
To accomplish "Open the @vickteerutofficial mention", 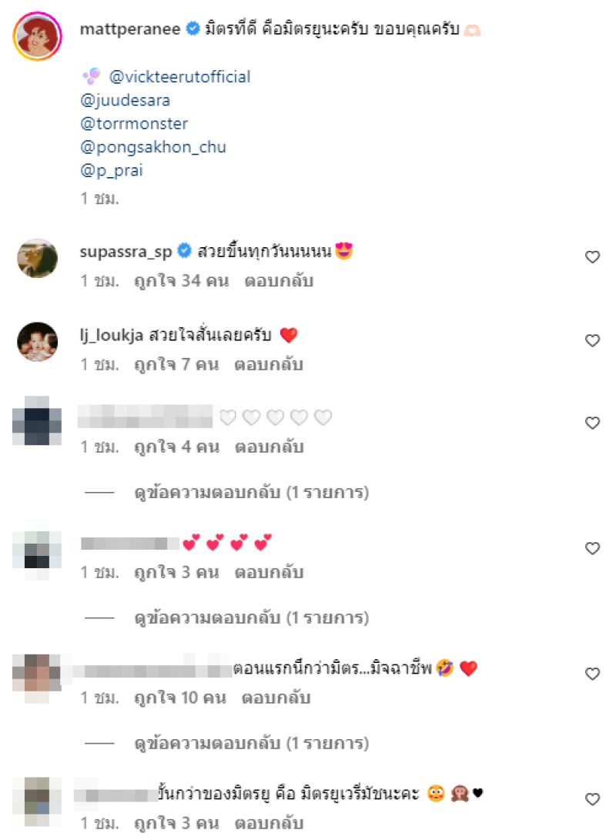I will coord(179,76).
